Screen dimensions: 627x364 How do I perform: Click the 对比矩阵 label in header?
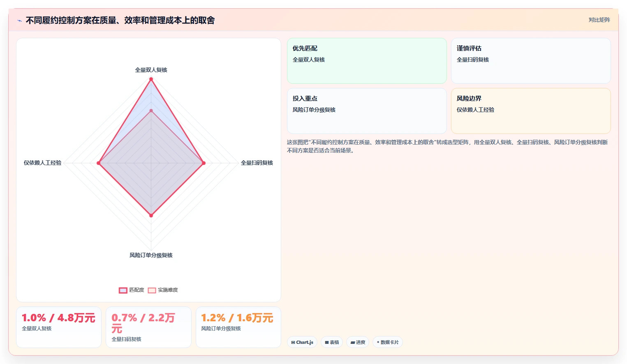point(599,20)
